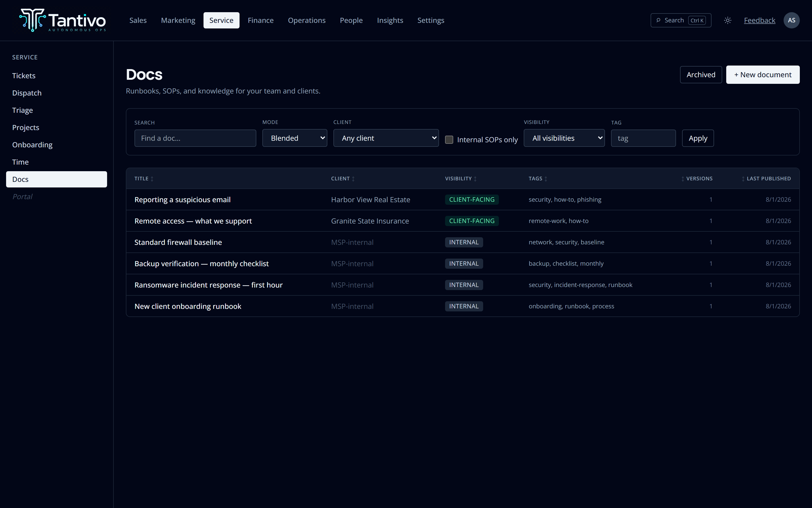Screen dimensions: 812x508
Task: Click MSP-internal in firewall baseline row
Action: click(x=352, y=242)
